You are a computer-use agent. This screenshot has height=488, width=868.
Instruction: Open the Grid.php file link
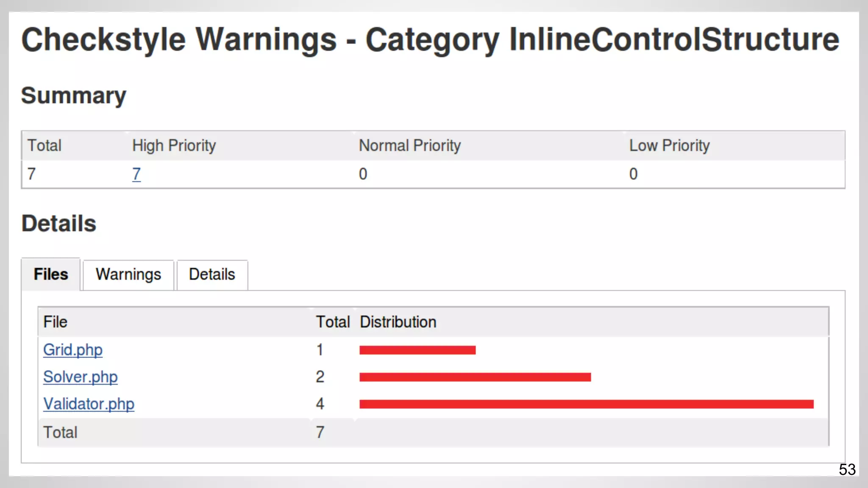pyautogui.click(x=73, y=350)
